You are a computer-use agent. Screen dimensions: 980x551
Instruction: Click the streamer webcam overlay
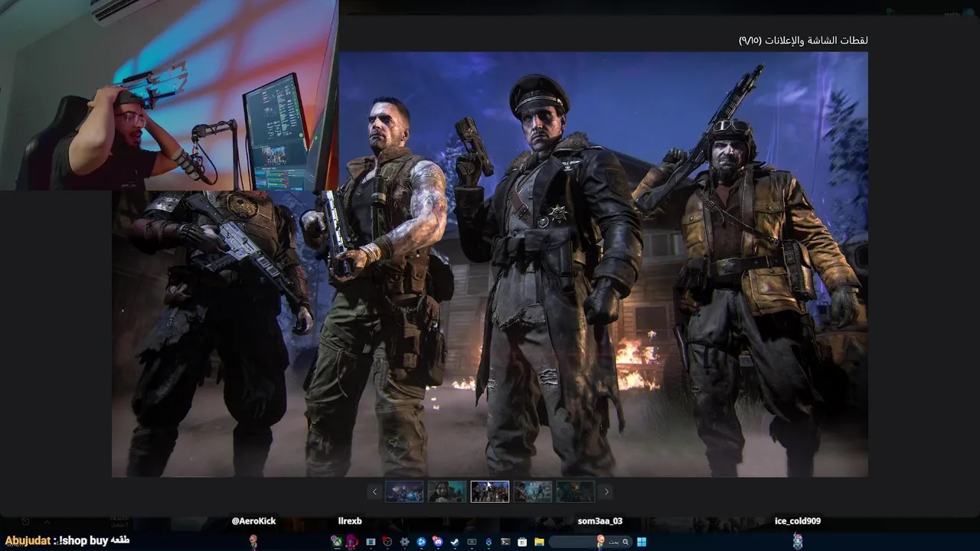coord(169,95)
